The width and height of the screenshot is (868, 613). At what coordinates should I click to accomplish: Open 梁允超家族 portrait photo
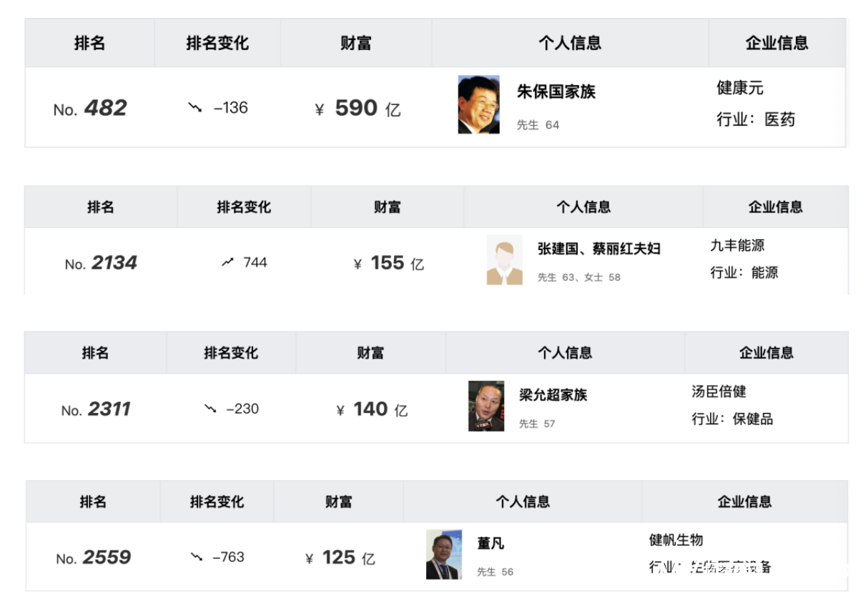coord(486,406)
